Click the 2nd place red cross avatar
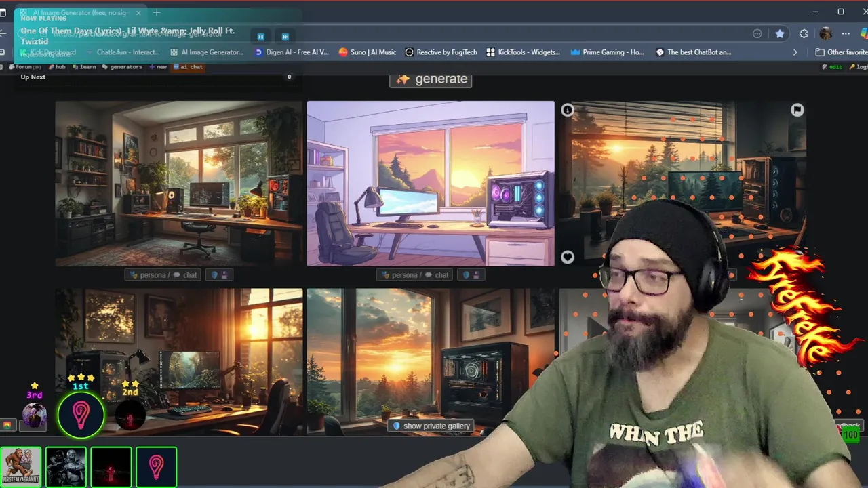 pos(130,415)
